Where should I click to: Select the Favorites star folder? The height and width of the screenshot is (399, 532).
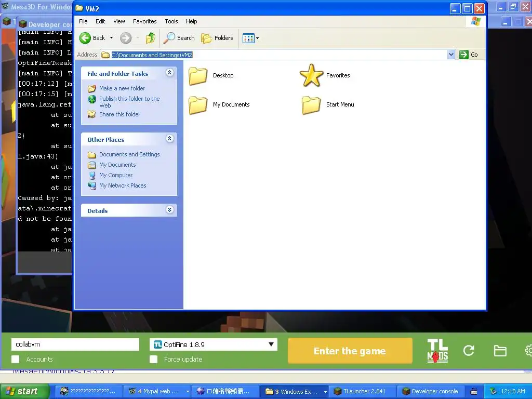(311, 75)
